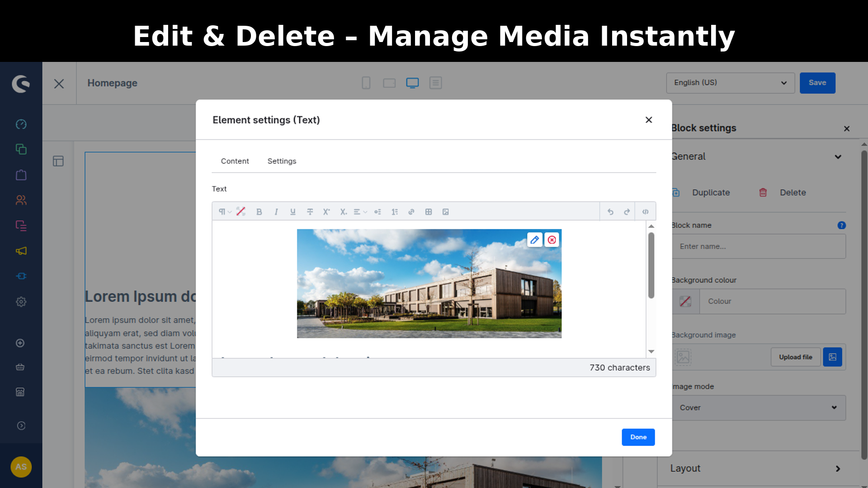The height and width of the screenshot is (488, 868).
Task: Open the Dashboard sidebar icon
Action: (21, 124)
